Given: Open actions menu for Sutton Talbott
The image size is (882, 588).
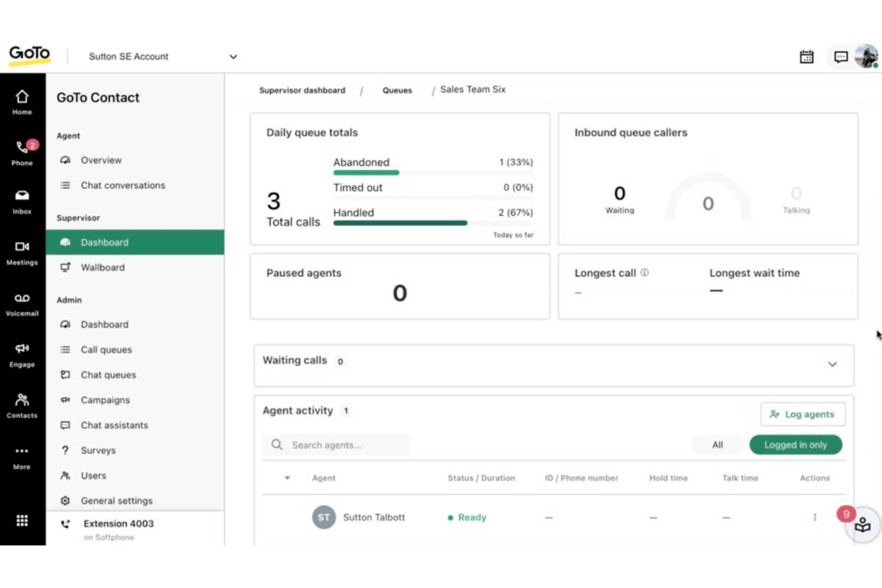Looking at the screenshot, I should point(815,517).
